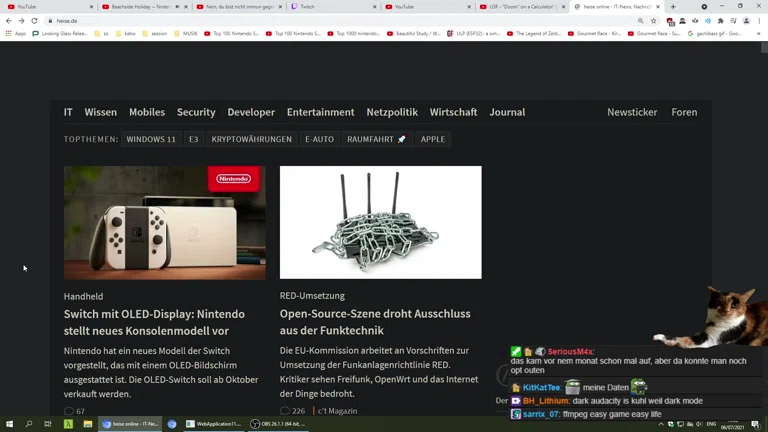Open the Windows Start menu
The height and width of the screenshot is (432, 768).
(x=9, y=424)
